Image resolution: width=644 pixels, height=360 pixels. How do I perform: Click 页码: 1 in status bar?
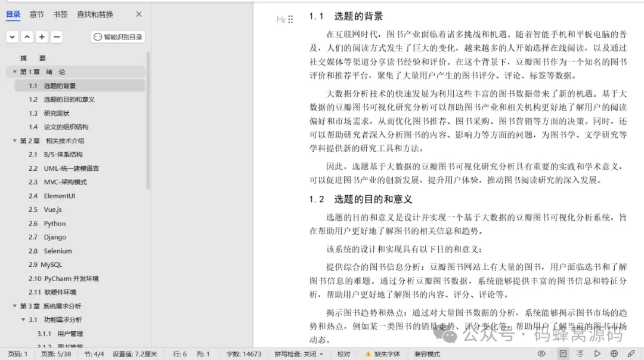pos(18,354)
